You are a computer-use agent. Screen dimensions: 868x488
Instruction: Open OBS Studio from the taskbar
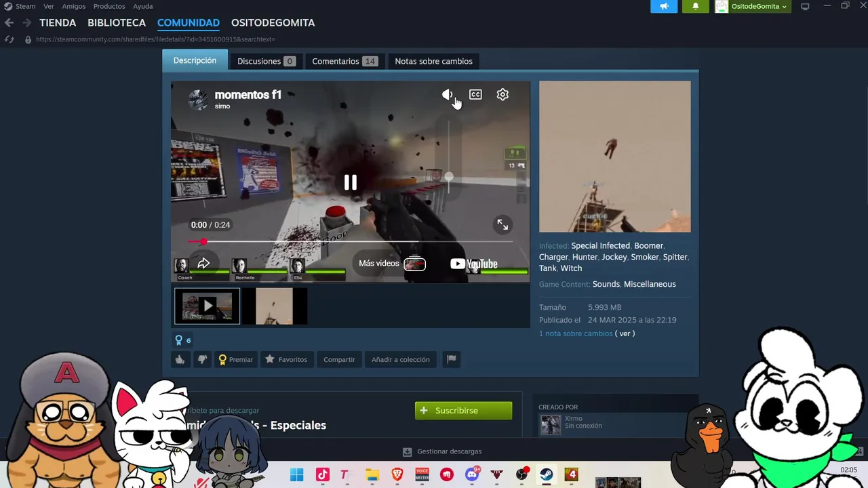pos(521,474)
